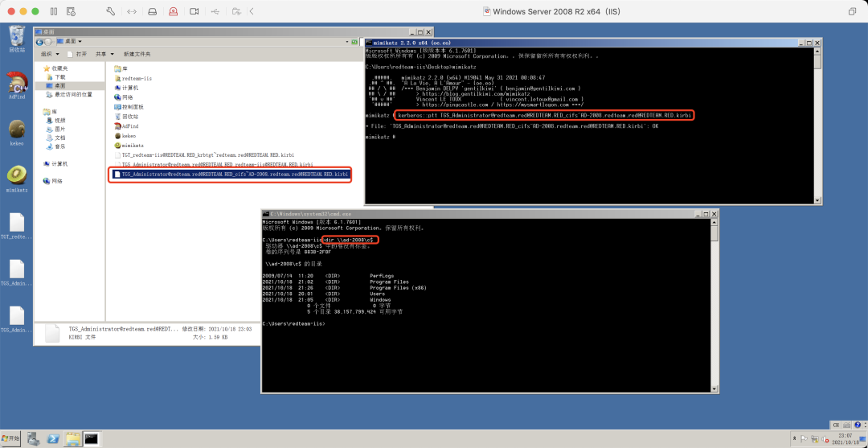Select the Recycle Bin desktop icon
Screen dimensions: 868x448
coord(17,39)
